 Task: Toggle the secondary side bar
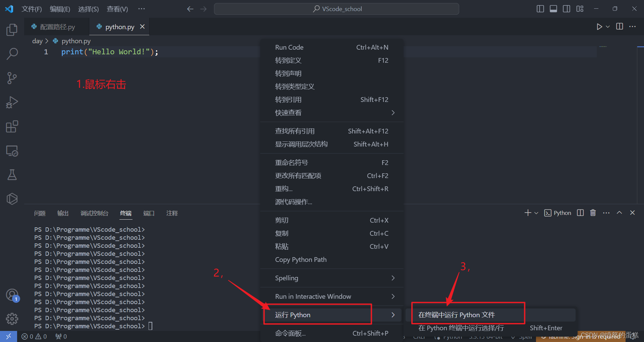[566, 9]
